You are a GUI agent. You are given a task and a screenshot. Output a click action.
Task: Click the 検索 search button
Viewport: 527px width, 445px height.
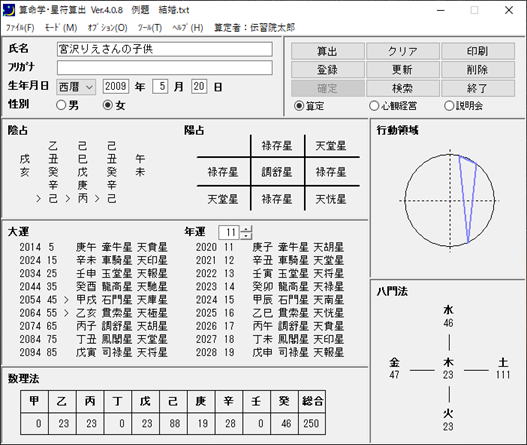(403, 88)
